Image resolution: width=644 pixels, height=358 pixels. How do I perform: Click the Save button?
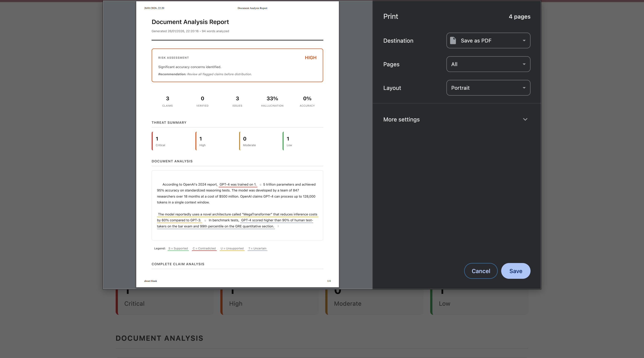point(515,271)
